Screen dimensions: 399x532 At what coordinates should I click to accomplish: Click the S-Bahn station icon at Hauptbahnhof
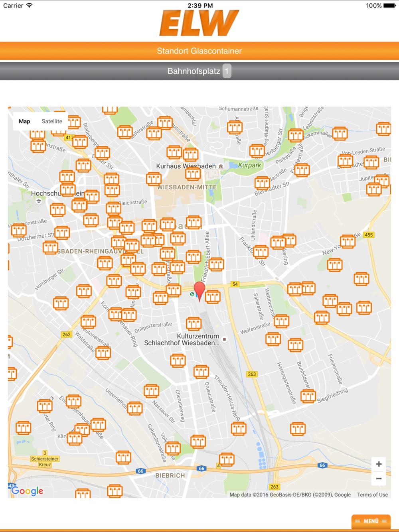192,294
